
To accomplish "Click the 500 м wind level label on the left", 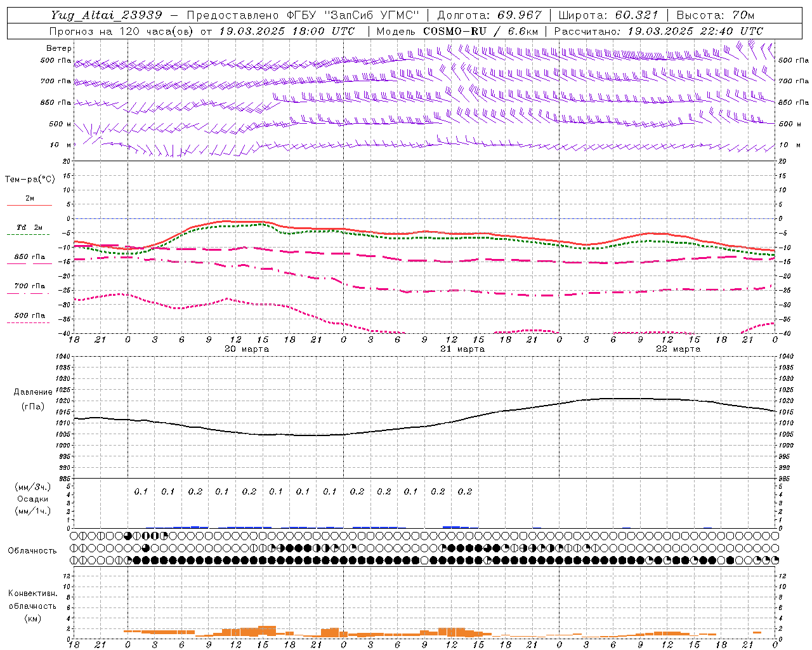I will pyautogui.click(x=60, y=124).
